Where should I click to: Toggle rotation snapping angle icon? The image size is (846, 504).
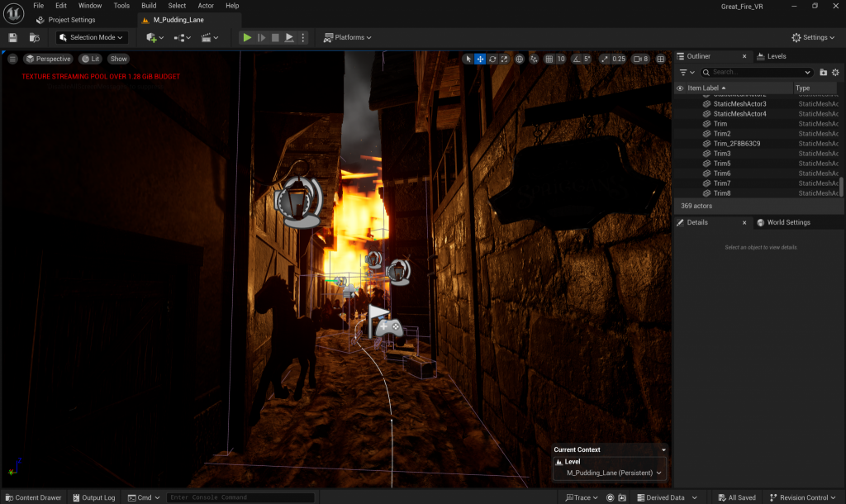pos(576,59)
